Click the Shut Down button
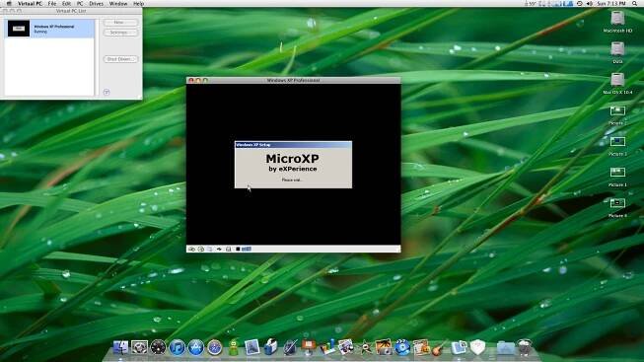Viewport: 644px width, 362px height. coord(120,59)
